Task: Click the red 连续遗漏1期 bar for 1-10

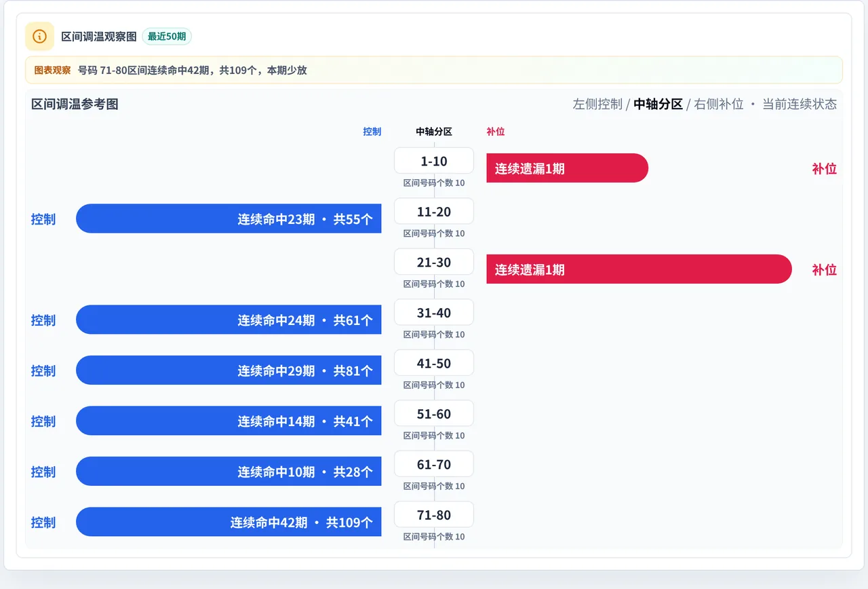Action: pyautogui.click(x=568, y=168)
